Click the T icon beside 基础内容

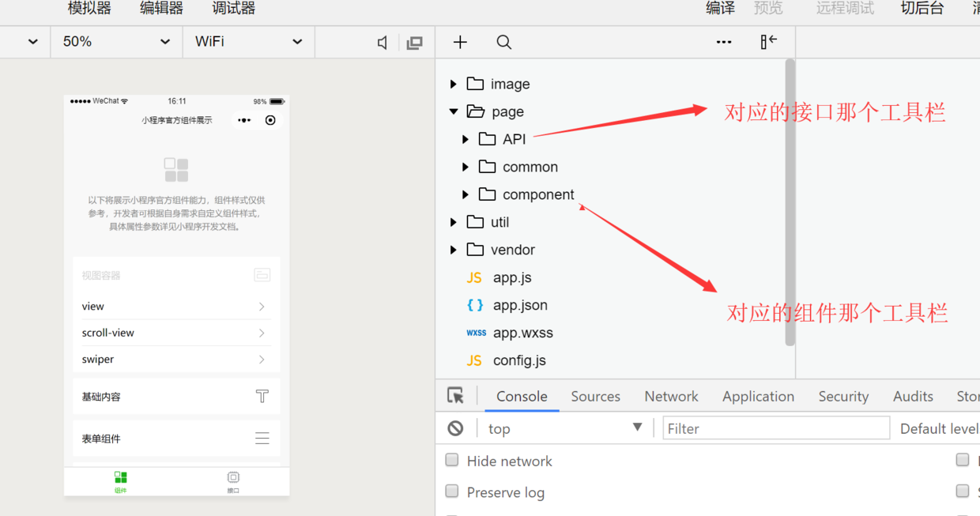click(262, 396)
